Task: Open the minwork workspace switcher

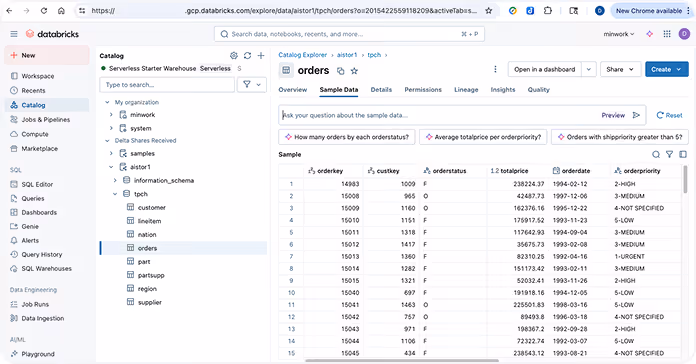Action: [x=619, y=34]
